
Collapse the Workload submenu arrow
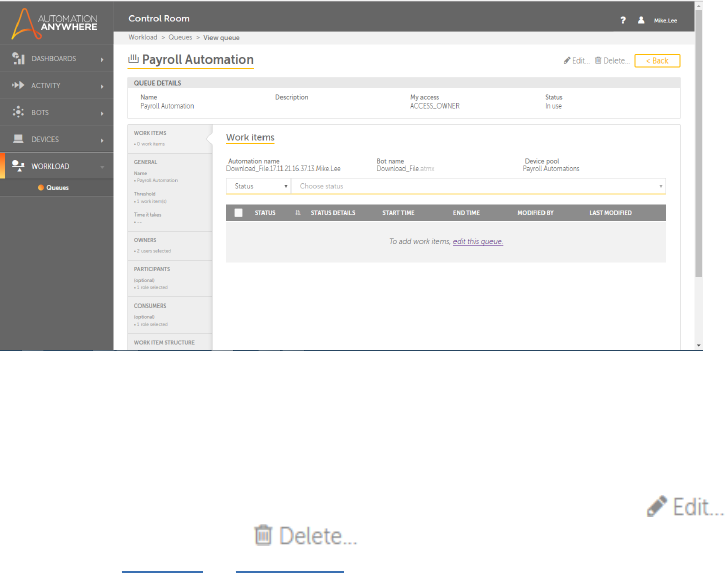(x=102, y=167)
